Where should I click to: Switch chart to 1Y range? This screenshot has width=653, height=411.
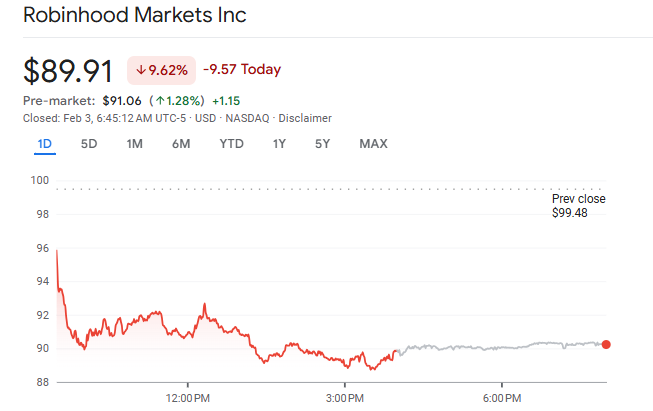coord(279,143)
